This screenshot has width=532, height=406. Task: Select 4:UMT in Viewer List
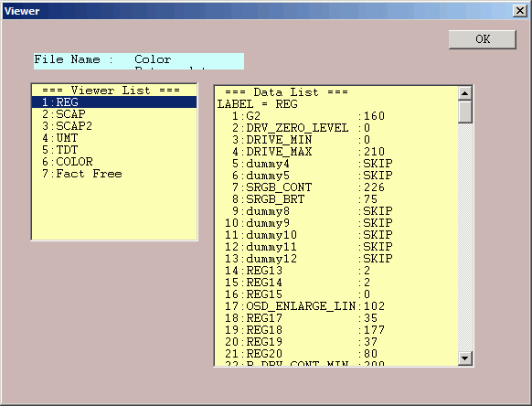click(114, 138)
